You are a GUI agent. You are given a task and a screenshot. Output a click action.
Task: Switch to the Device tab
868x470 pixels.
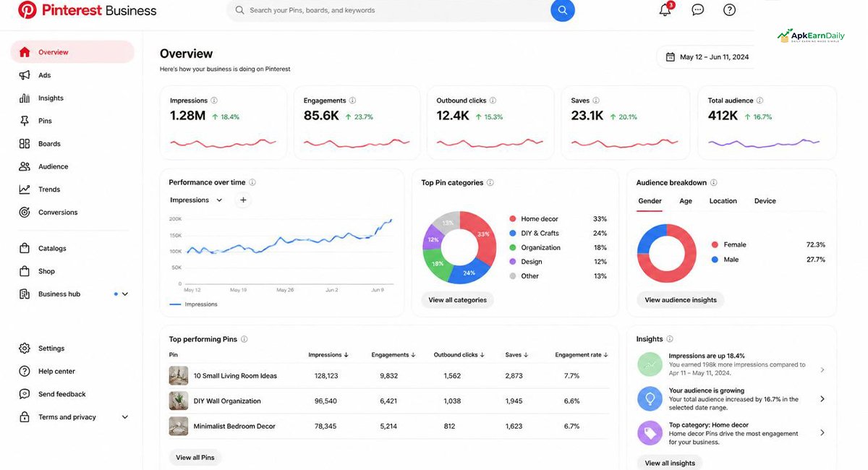coord(765,201)
